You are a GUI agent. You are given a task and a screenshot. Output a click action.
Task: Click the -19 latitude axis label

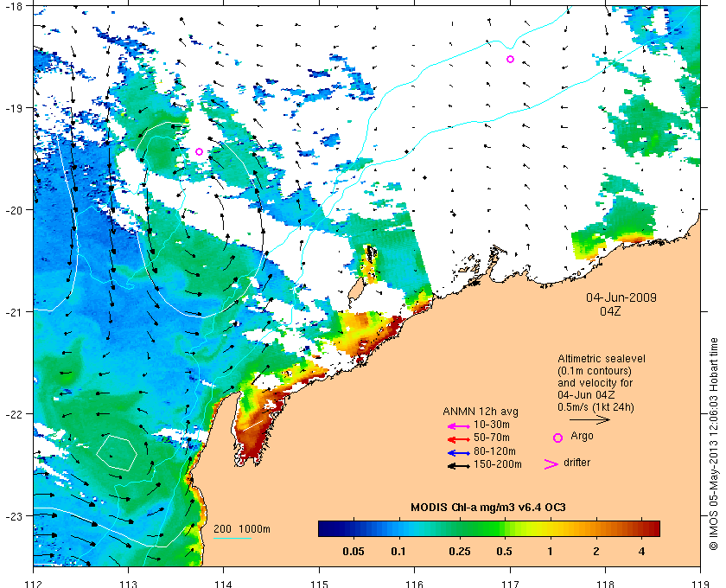13,108
